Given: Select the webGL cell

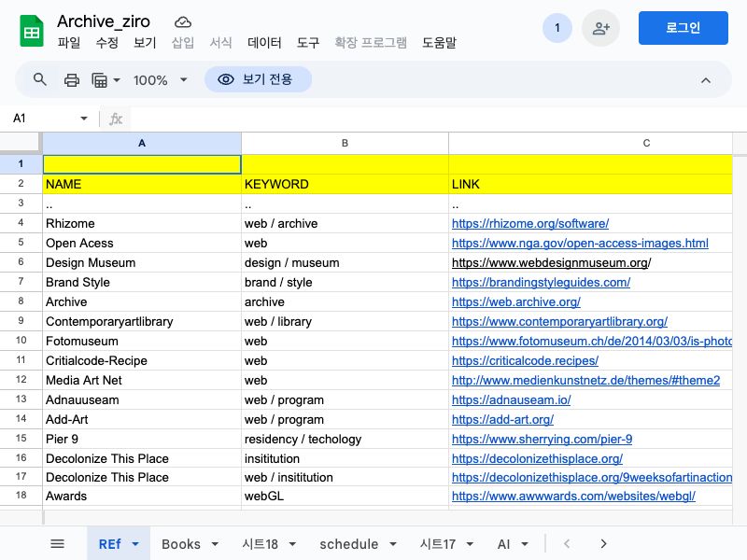Looking at the screenshot, I should coord(345,496).
